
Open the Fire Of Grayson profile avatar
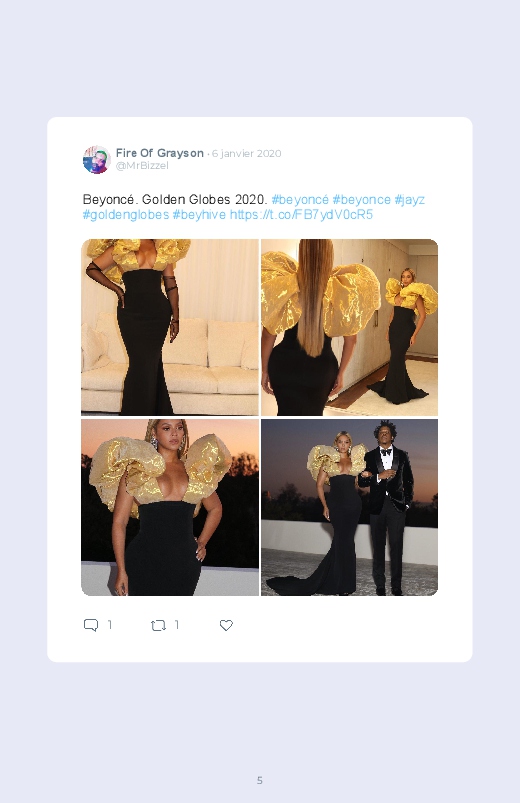coord(97,159)
